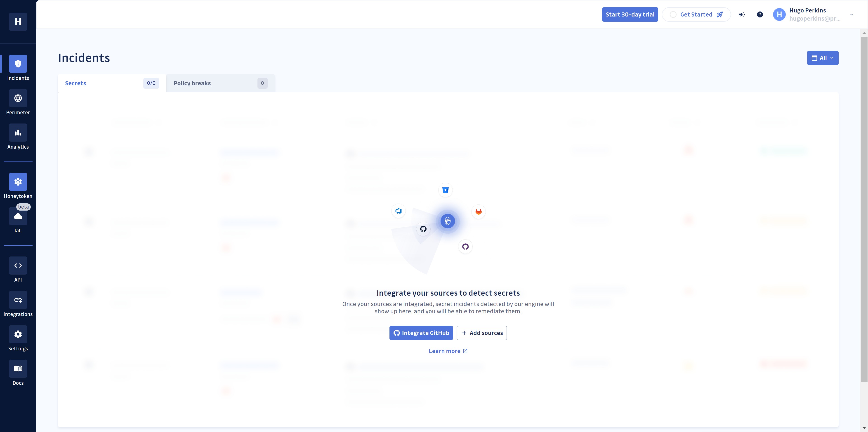This screenshot has width=868, height=432.
Task: Select the Secrets tab
Action: point(75,83)
